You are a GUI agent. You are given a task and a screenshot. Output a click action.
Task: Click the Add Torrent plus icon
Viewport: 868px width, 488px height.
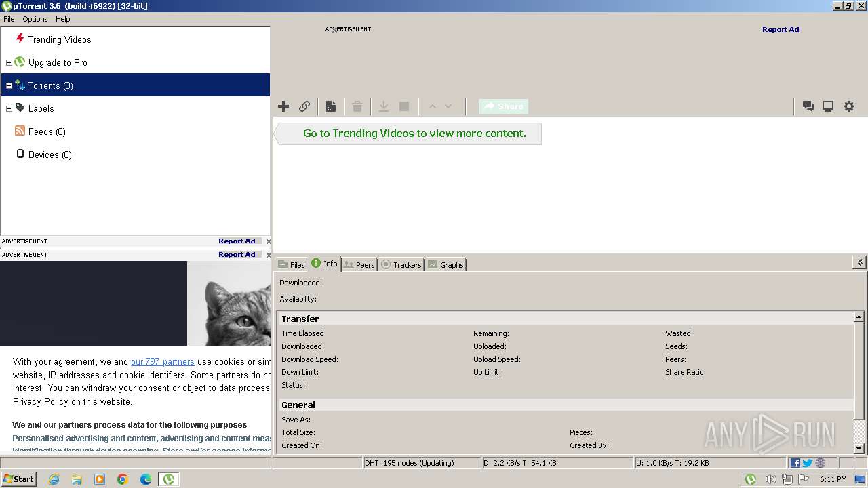283,106
